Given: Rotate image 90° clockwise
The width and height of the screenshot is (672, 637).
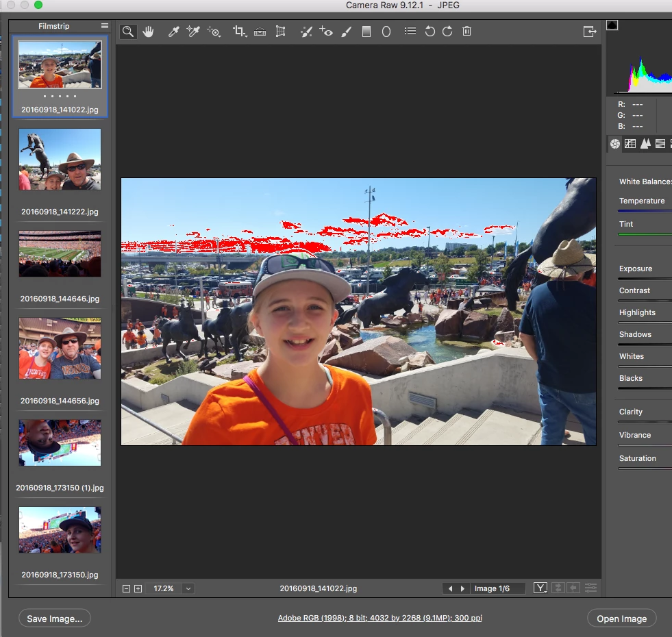Looking at the screenshot, I should (447, 32).
